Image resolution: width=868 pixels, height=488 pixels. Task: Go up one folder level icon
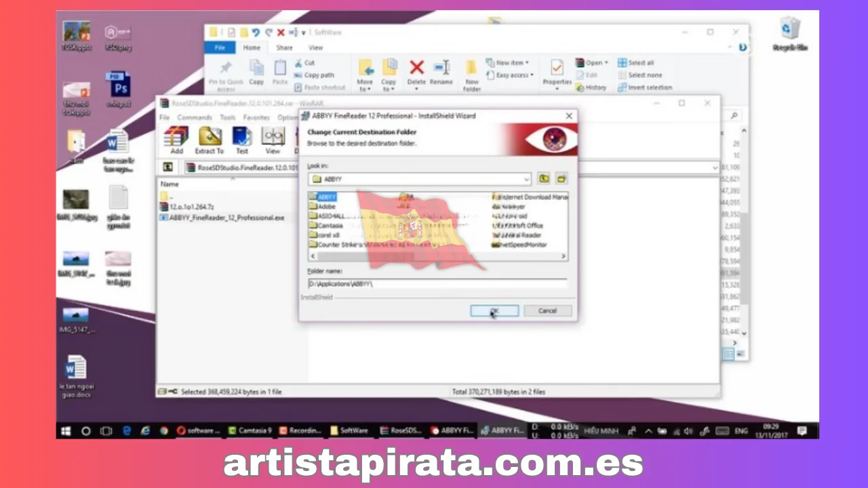coord(544,179)
